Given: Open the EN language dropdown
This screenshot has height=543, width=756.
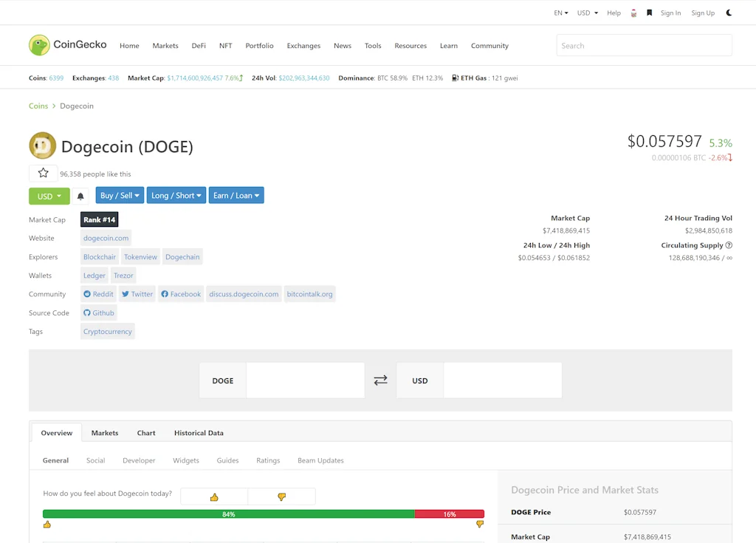Looking at the screenshot, I should pyautogui.click(x=560, y=13).
